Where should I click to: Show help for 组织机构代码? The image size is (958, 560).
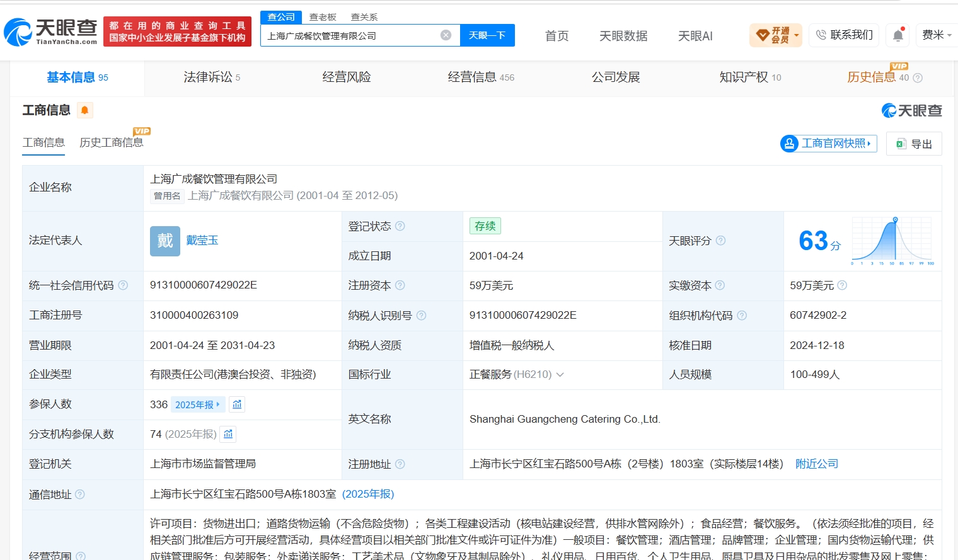(x=742, y=315)
